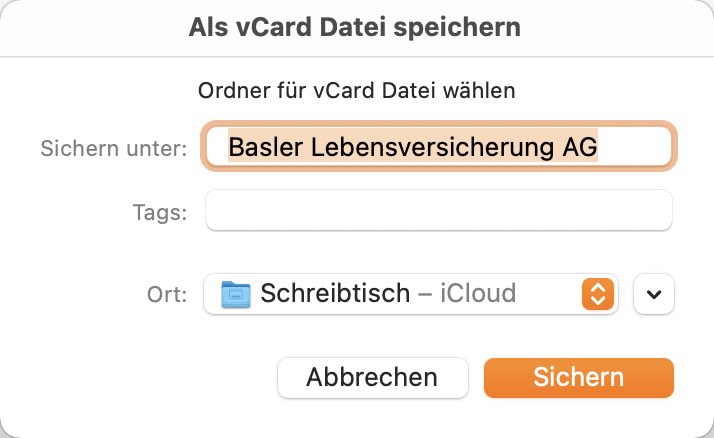This screenshot has height=438, width=714.
Task: Click the Schreibtisch text in Ort menu
Action: [335, 293]
